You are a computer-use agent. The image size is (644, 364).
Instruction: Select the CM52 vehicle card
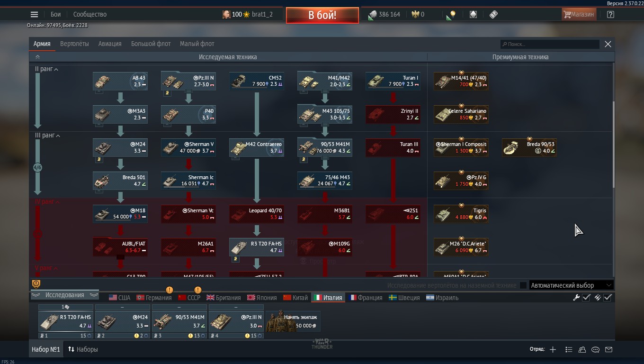point(257,81)
